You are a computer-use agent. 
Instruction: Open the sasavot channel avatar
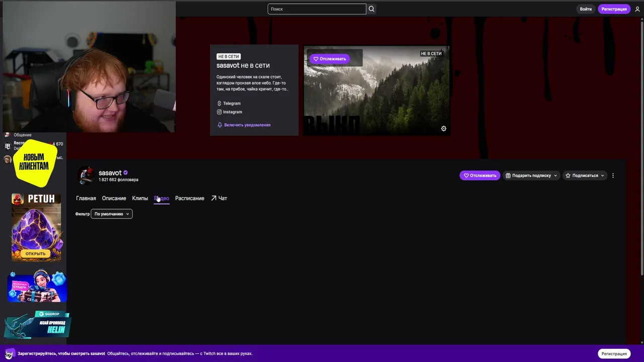point(86,175)
